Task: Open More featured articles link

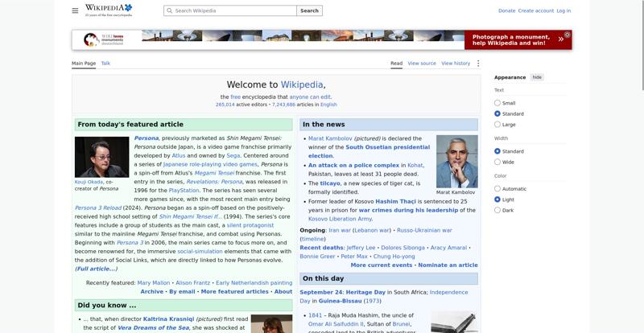Action: click(234, 291)
